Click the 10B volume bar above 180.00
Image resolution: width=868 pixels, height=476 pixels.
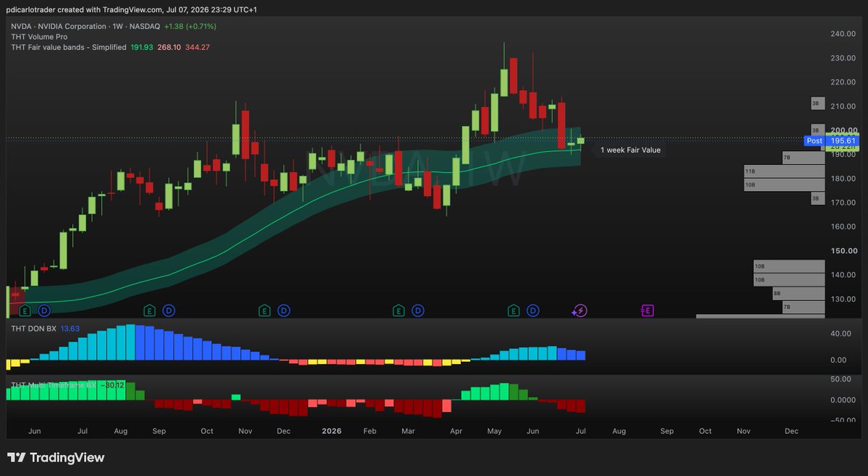pyautogui.click(x=784, y=185)
